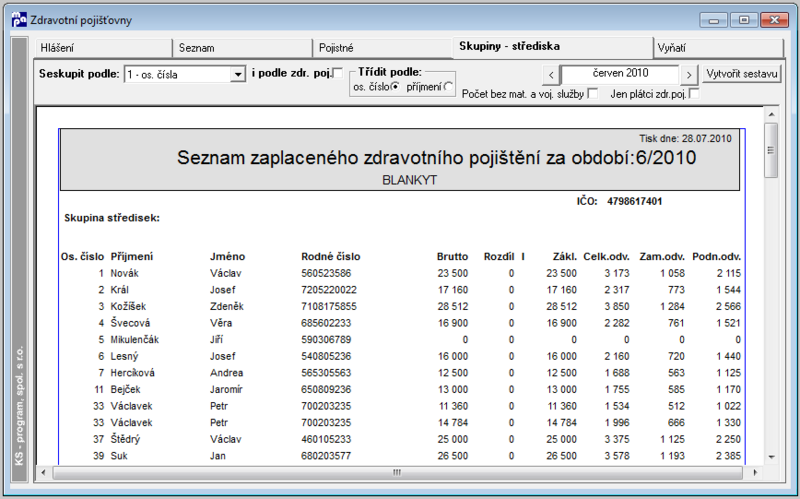Open the Pojistné tab
The image size is (800, 499).
coord(382,48)
